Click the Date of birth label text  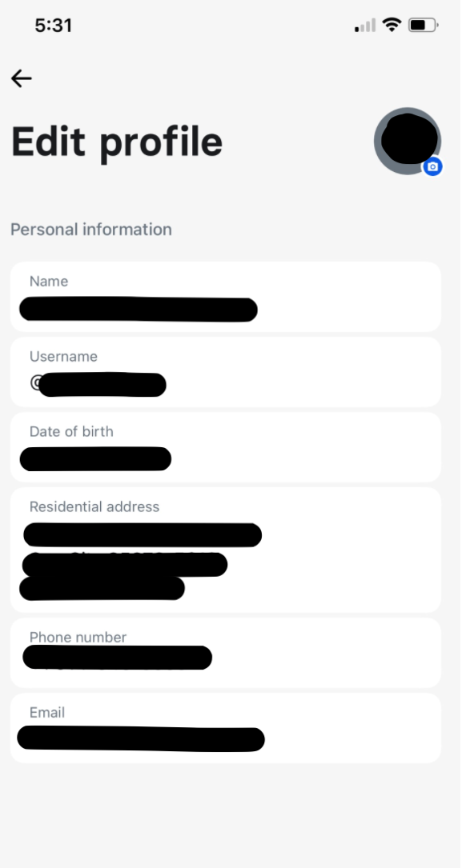(71, 431)
